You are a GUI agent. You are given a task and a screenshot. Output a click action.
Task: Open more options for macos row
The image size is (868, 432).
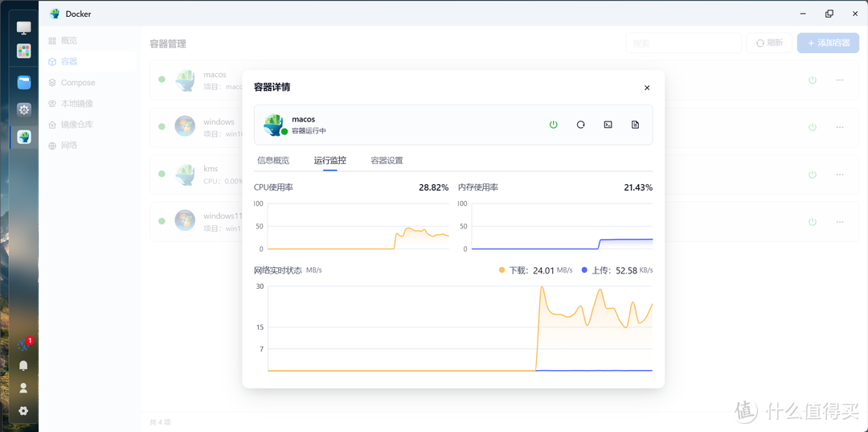(x=840, y=80)
